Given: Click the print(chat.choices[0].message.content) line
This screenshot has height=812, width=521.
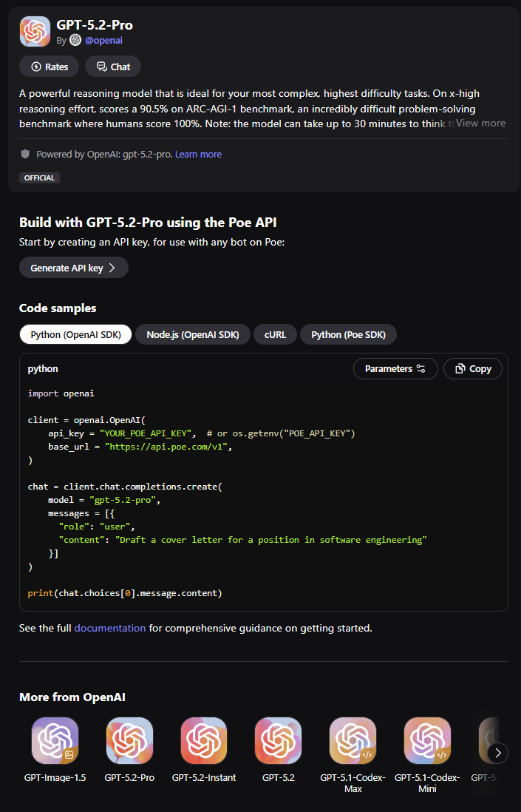Looking at the screenshot, I should (x=125, y=593).
